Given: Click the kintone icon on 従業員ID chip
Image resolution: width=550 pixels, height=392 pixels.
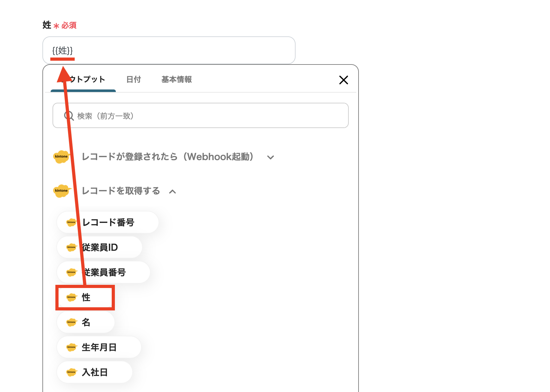Looking at the screenshot, I should [72, 247].
